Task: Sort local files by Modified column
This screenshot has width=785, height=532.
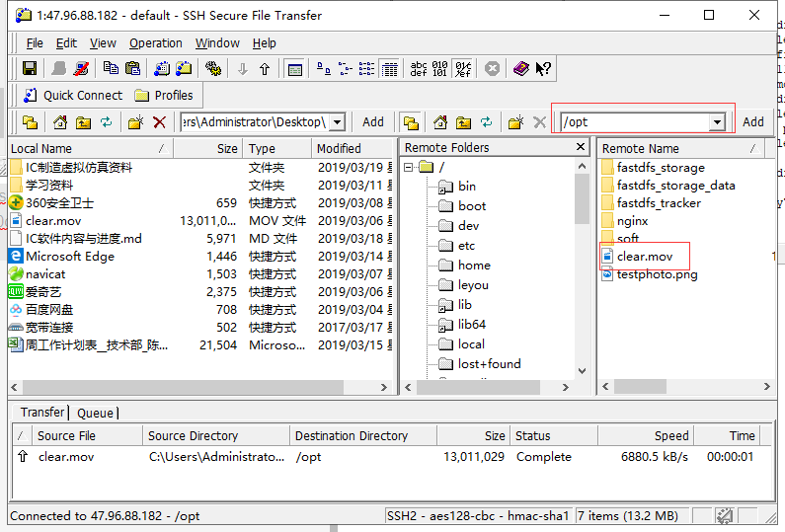Action: [353, 149]
